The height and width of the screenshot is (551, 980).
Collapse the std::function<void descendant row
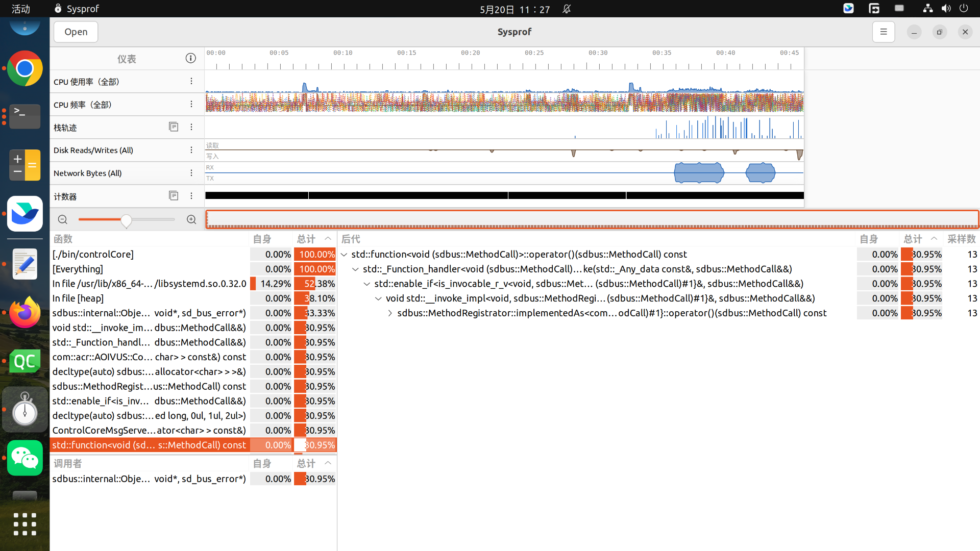click(344, 255)
